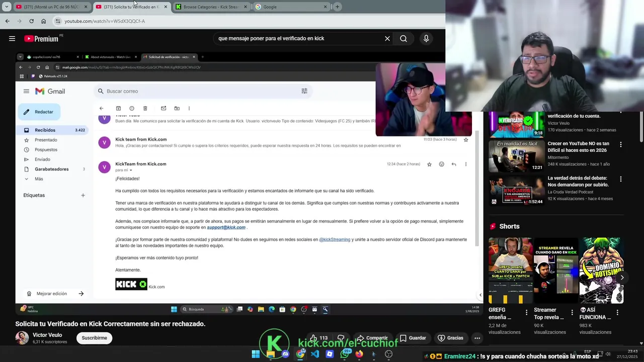The width and height of the screenshot is (644, 362).
Task: Save the video with Guardar
Action: (413, 338)
